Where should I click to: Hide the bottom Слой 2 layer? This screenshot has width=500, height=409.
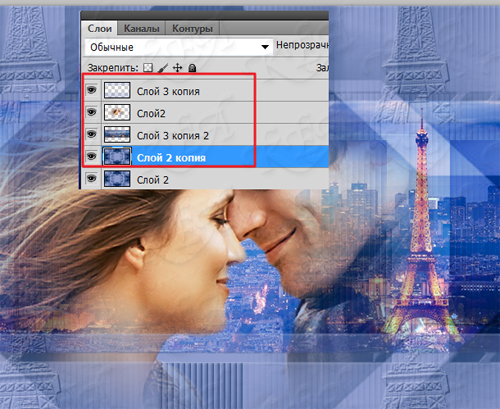(x=91, y=179)
